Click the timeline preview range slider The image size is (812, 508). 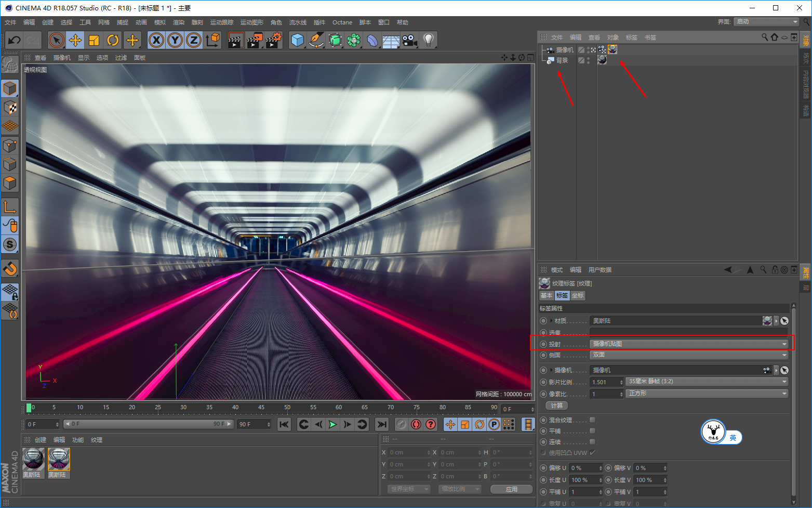pyautogui.click(x=148, y=424)
